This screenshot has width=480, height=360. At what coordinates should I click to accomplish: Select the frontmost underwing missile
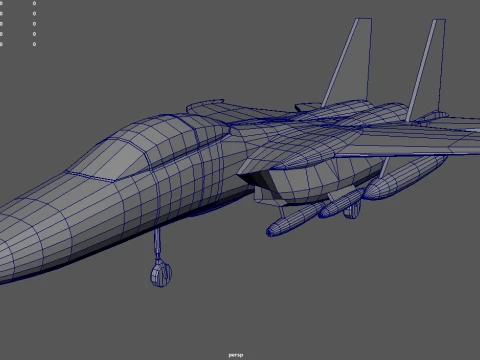pyautogui.click(x=295, y=219)
